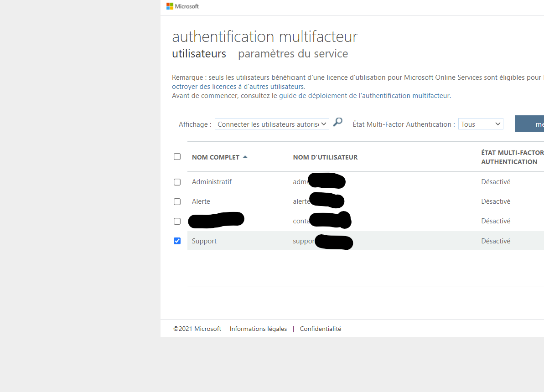
Task: Switch to paramètres du service tab
Action: pyautogui.click(x=293, y=54)
